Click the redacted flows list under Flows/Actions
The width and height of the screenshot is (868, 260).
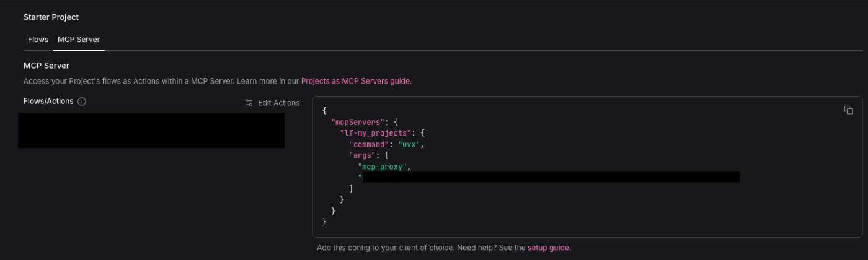(151, 130)
